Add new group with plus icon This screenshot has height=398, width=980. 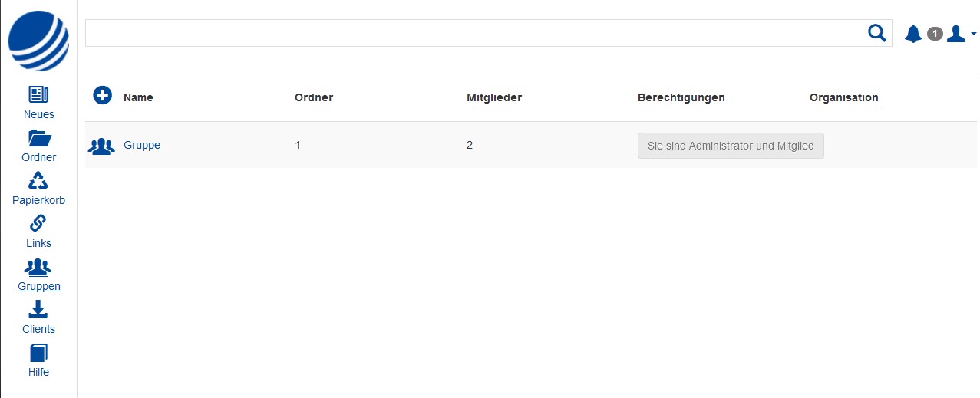coord(102,96)
